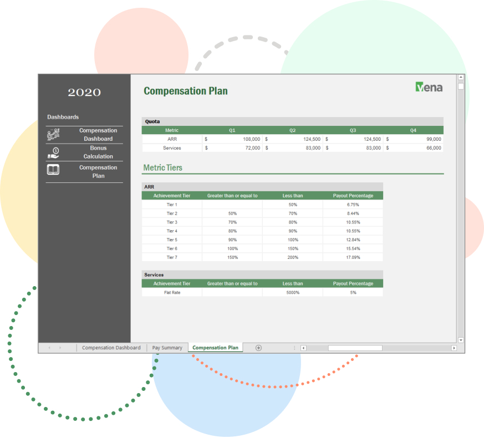Image resolution: width=484 pixels, height=448 pixels.
Task: Select the Compensation Dashboard handshake icon
Action: click(53, 134)
